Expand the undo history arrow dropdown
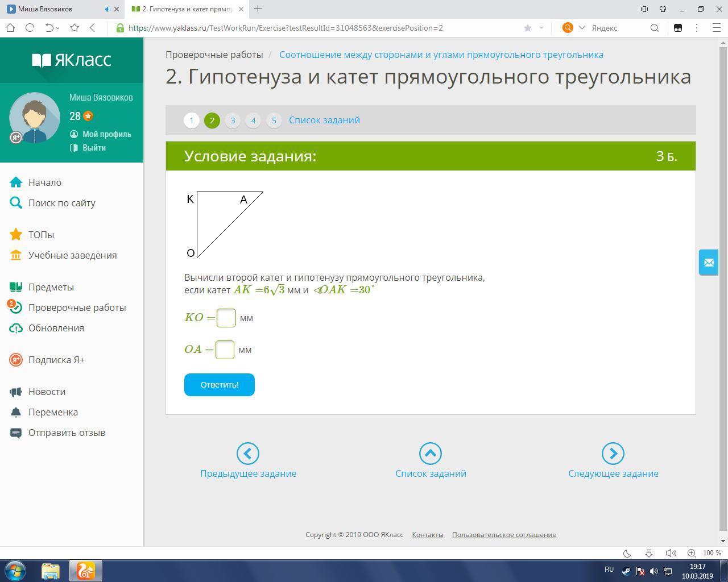This screenshot has width=728, height=582. coord(57,28)
